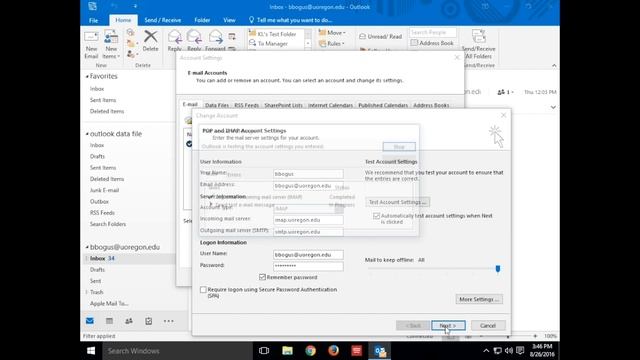The width and height of the screenshot is (640, 360).
Task: Open More Settings in Change Account
Action: click(479, 299)
